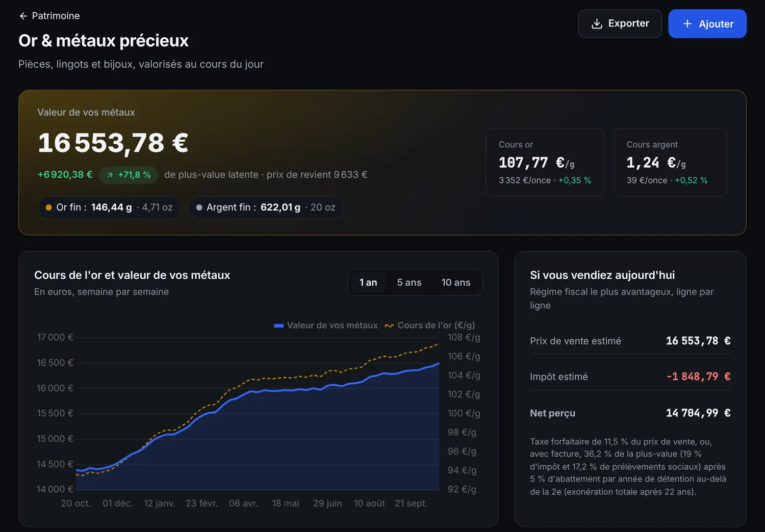Go back to Patrimoine via arrow icon
The width and height of the screenshot is (765, 532).
(23, 16)
